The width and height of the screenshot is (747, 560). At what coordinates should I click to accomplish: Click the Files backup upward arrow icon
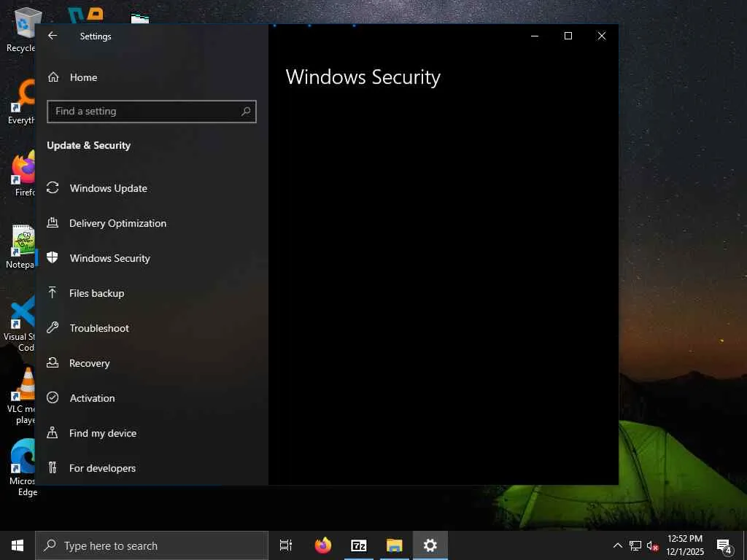pos(53,292)
